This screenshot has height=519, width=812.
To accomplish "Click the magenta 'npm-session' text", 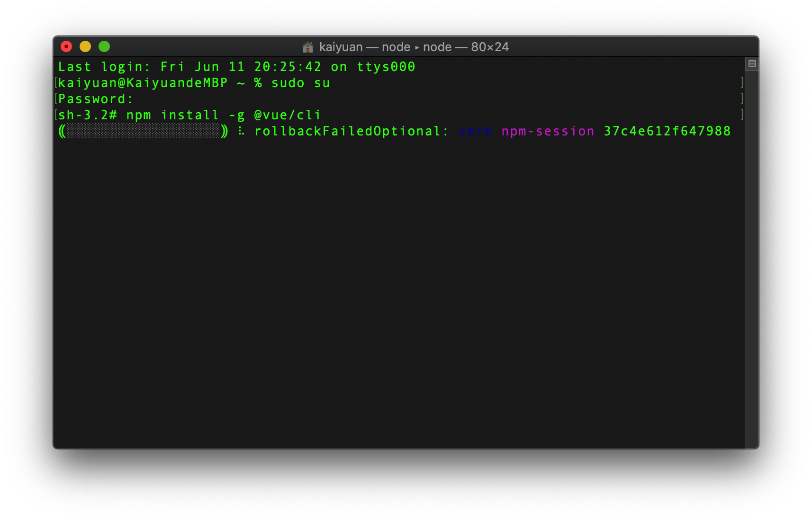I will [548, 131].
